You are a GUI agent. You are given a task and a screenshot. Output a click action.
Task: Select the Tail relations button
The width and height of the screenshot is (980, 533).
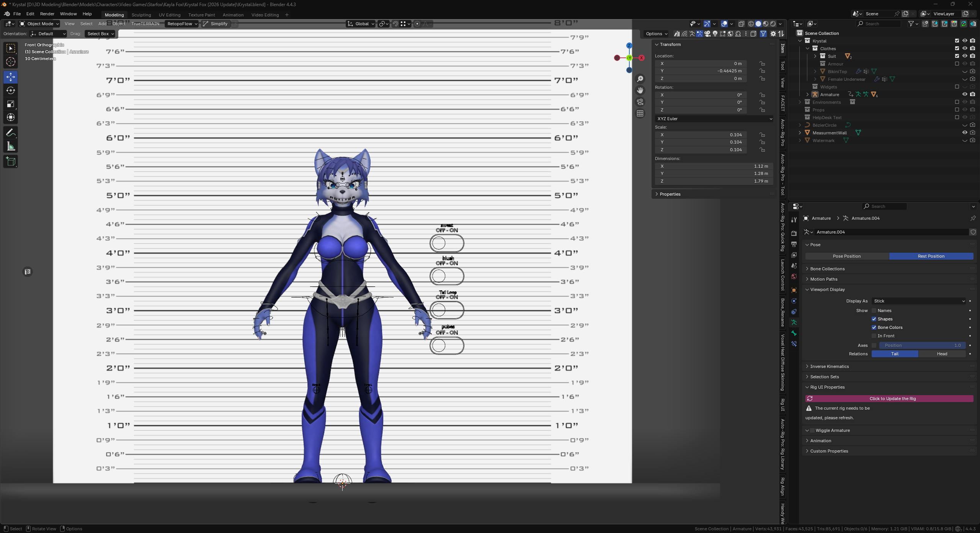[895, 354]
